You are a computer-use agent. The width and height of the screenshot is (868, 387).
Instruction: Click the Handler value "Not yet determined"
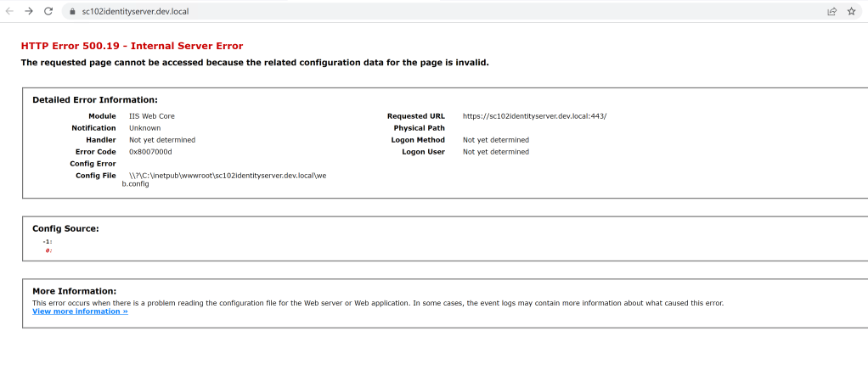click(x=161, y=140)
